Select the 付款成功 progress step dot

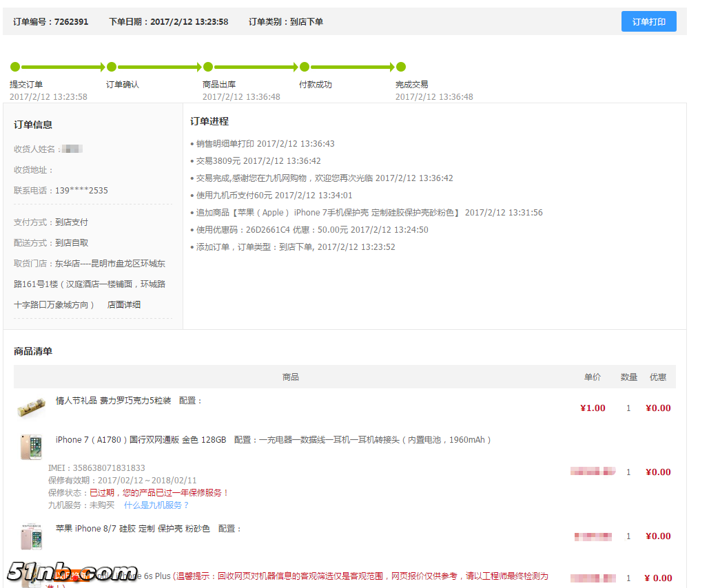point(305,67)
